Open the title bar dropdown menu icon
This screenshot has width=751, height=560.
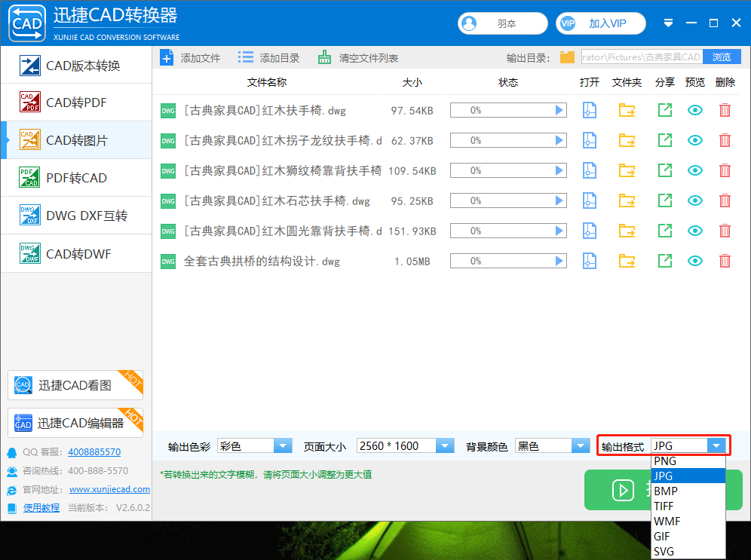tap(668, 23)
